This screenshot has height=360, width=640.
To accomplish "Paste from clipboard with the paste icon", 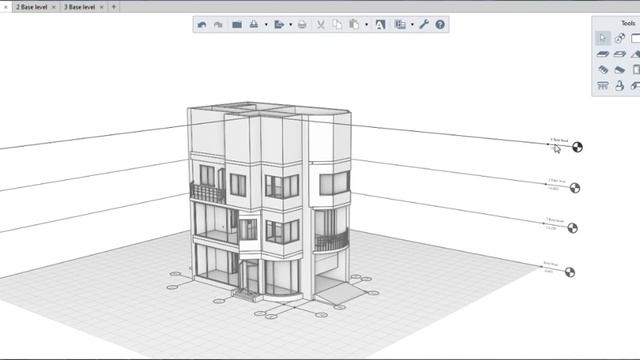I will [x=354, y=24].
